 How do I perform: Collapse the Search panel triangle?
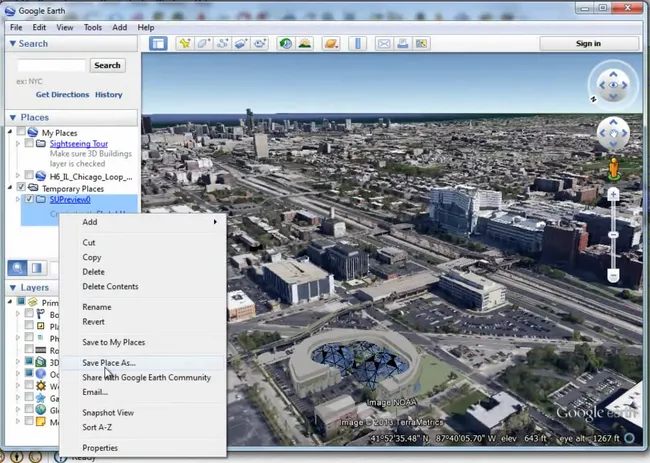[12, 44]
